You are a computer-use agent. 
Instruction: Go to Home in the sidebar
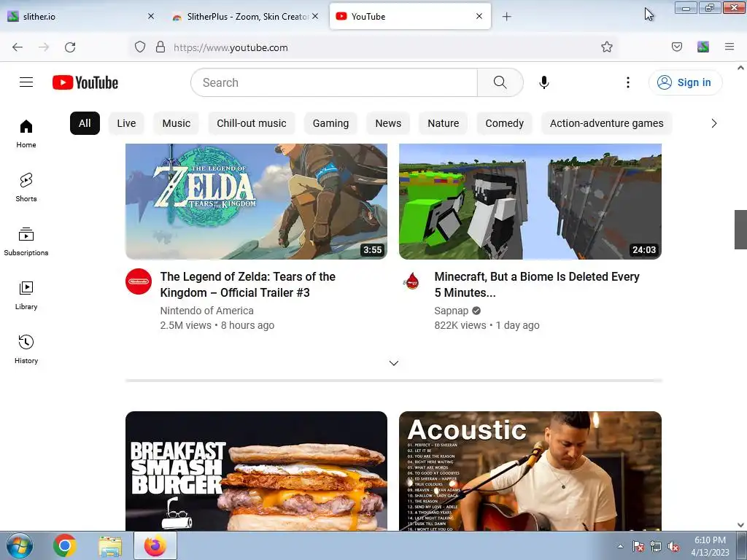coord(26,134)
